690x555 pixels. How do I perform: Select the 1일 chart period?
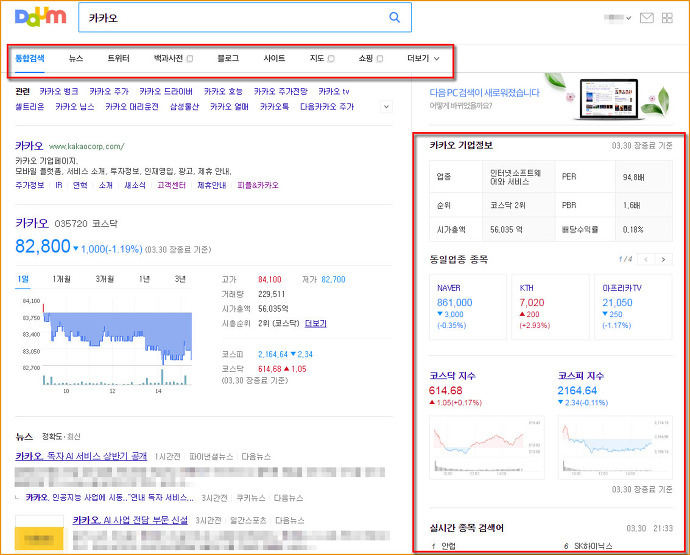[23, 279]
